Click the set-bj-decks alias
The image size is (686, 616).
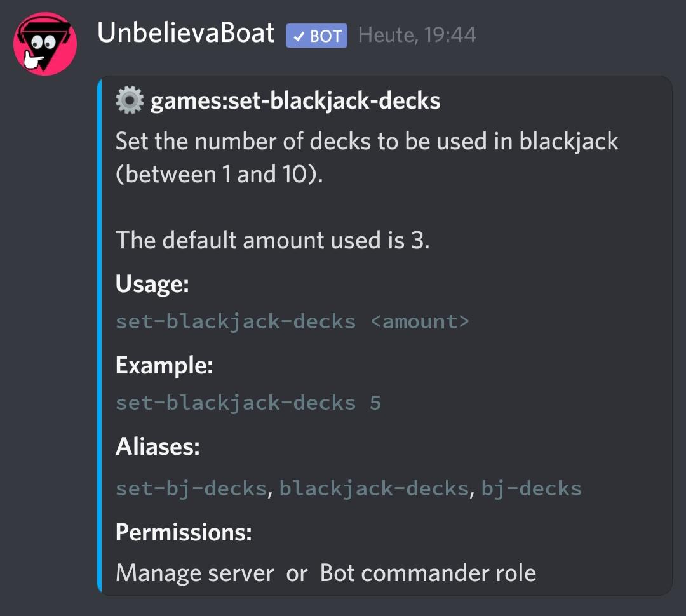click(x=191, y=489)
